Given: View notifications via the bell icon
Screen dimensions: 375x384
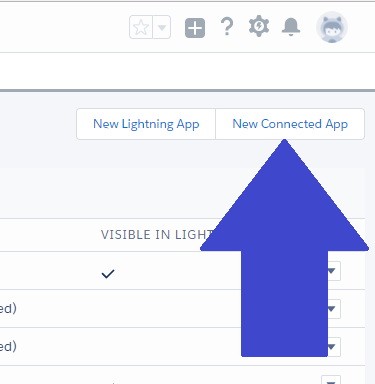Looking at the screenshot, I should (x=291, y=27).
